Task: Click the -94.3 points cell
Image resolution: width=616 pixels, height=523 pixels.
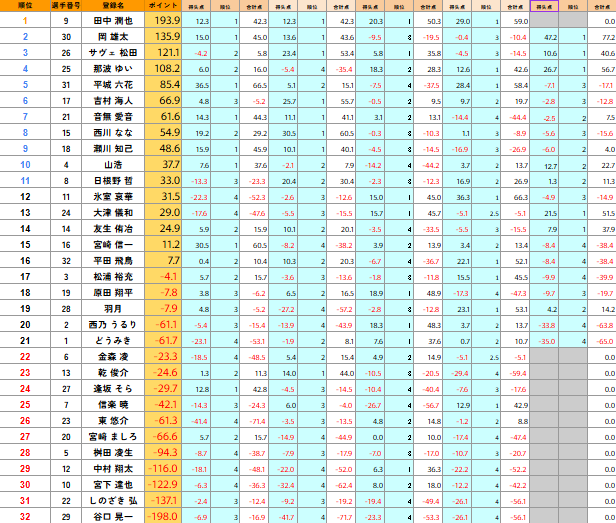Action: click(163, 453)
